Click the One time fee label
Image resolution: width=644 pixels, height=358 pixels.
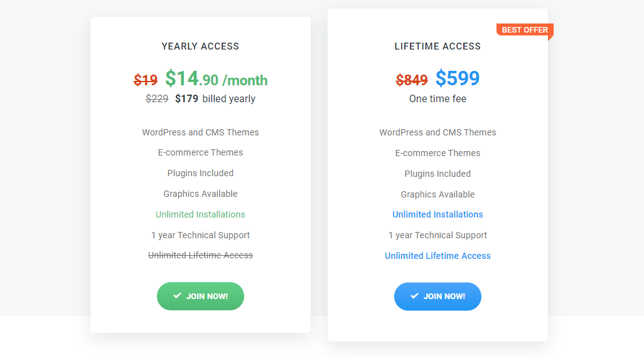tap(437, 99)
